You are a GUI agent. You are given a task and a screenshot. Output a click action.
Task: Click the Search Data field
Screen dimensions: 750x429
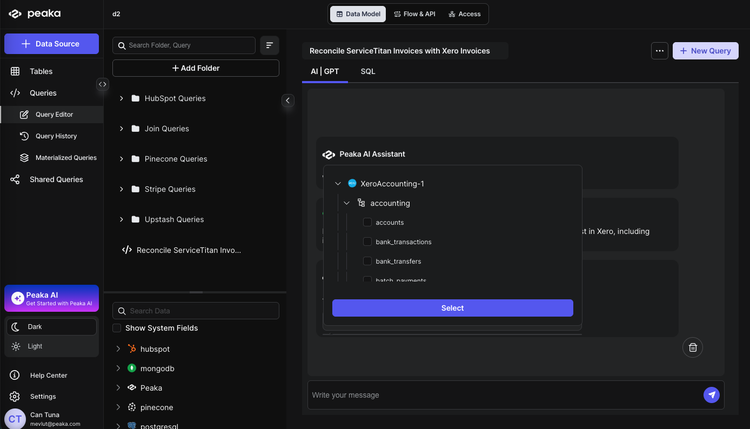(196, 311)
